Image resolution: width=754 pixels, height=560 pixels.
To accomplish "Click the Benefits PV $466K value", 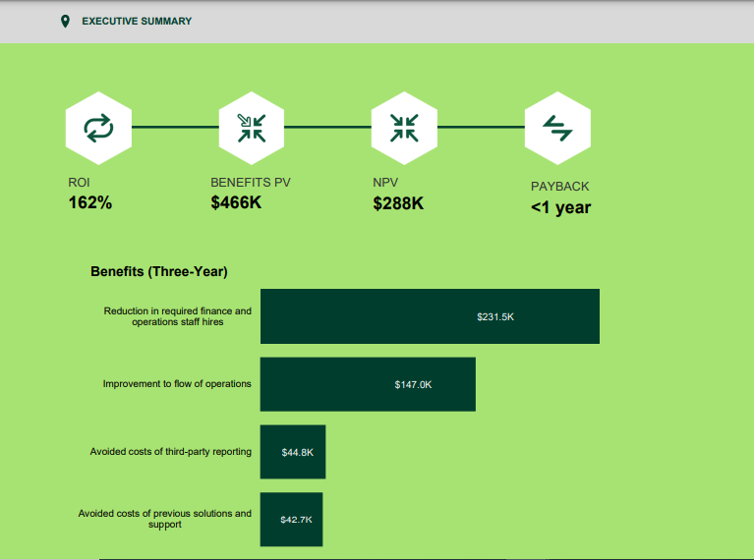I will pyautogui.click(x=236, y=203).
